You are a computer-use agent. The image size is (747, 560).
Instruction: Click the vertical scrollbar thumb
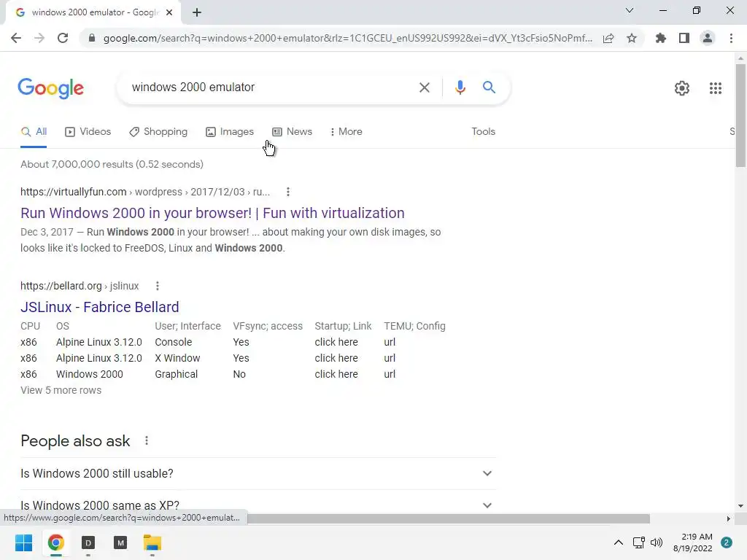(740, 115)
